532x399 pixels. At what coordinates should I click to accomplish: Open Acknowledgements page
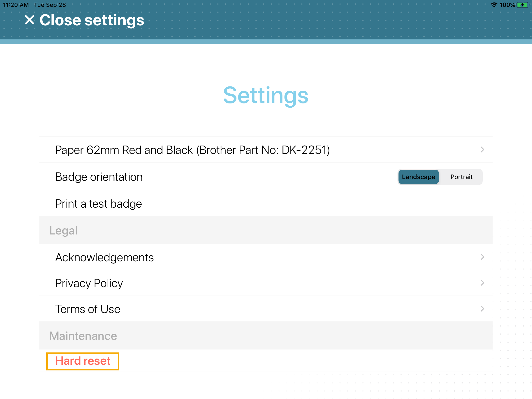click(x=104, y=257)
